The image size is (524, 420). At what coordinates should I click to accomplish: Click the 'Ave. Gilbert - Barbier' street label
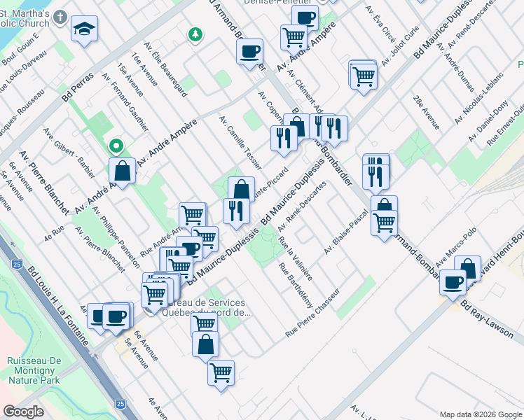pos(69,153)
